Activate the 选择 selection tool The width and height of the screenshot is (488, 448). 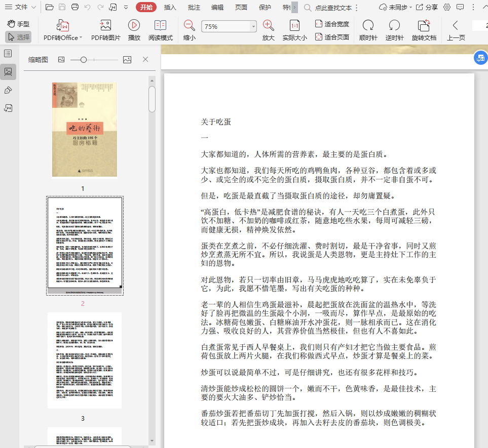point(18,37)
